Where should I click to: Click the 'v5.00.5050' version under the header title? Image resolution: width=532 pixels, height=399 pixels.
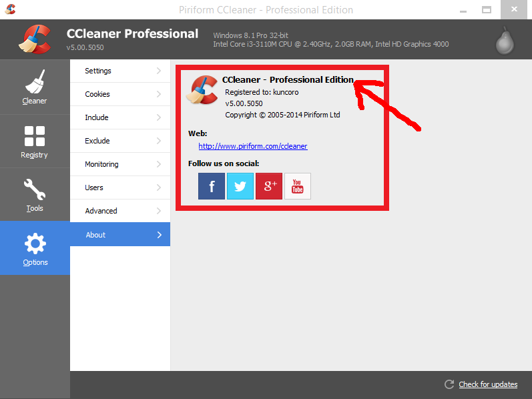point(85,47)
